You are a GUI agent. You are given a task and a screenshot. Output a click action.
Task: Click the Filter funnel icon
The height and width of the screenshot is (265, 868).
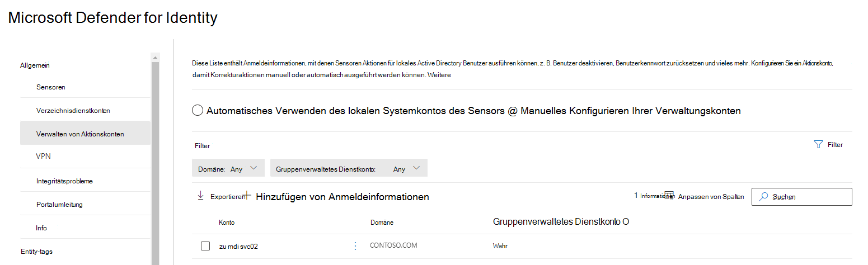click(818, 144)
